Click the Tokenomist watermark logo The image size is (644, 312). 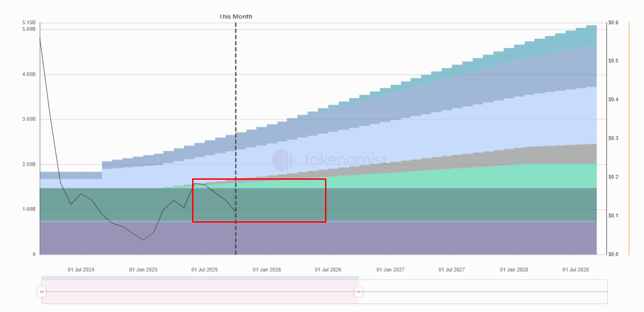(283, 160)
